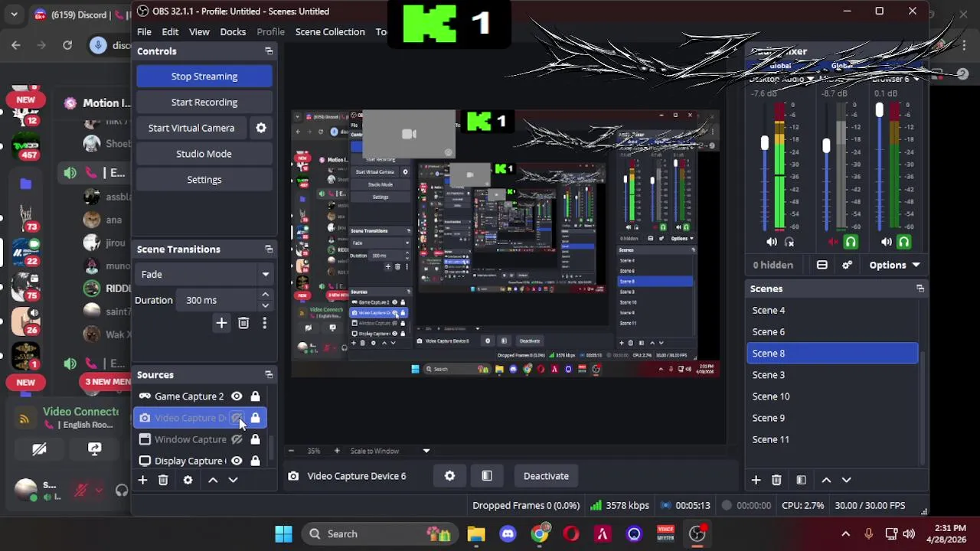
Task: Enable Studio Mode
Action: (x=204, y=154)
